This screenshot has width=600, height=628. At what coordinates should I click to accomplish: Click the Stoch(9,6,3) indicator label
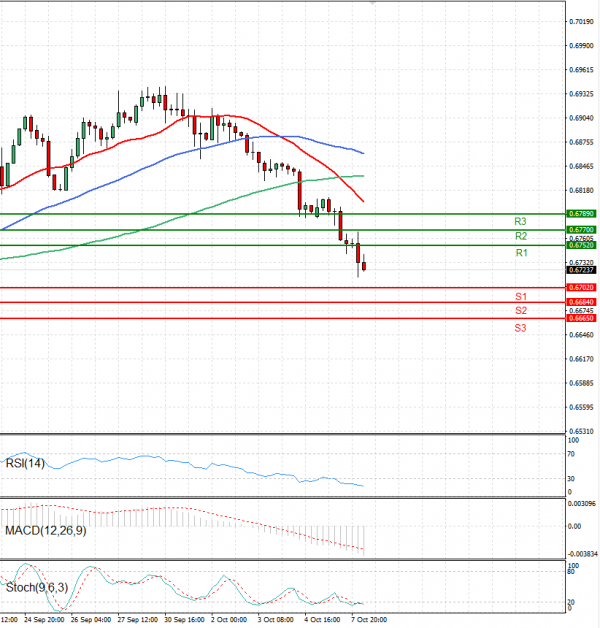pyautogui.click(x=37, y=588)
